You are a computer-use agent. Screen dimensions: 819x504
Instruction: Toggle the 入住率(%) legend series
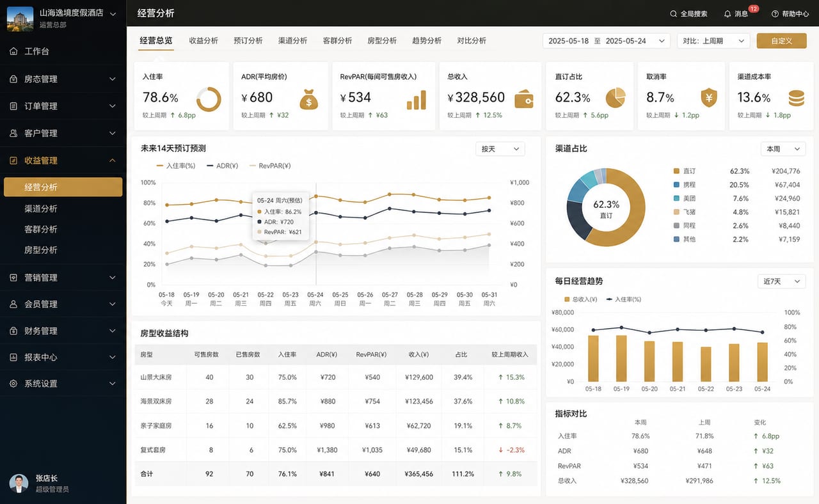pos(175,165)
